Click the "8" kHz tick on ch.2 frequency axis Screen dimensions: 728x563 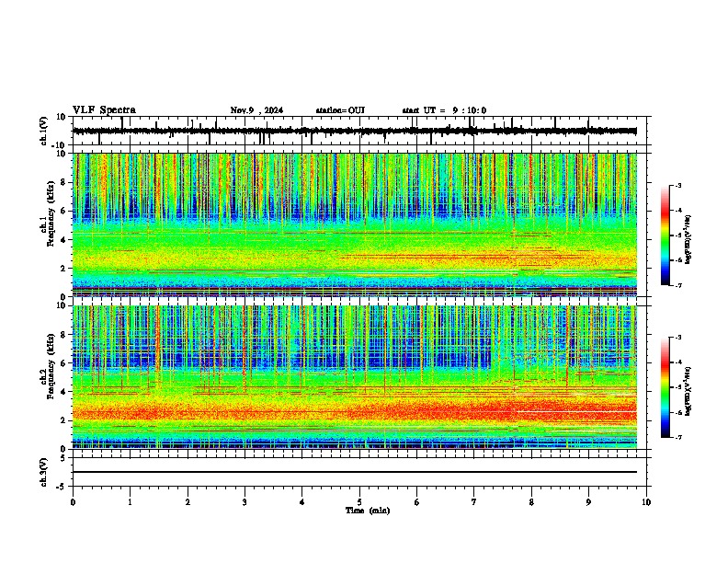63,335
